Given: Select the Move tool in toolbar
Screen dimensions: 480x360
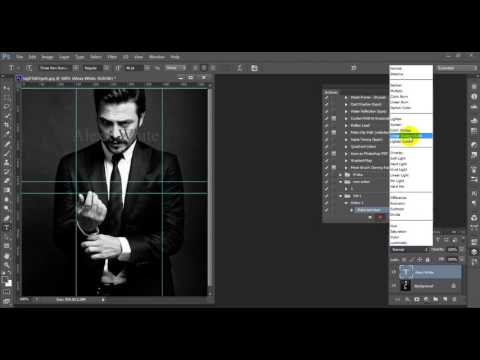Looking at the screenshot, I should click(x=6, y=88).
